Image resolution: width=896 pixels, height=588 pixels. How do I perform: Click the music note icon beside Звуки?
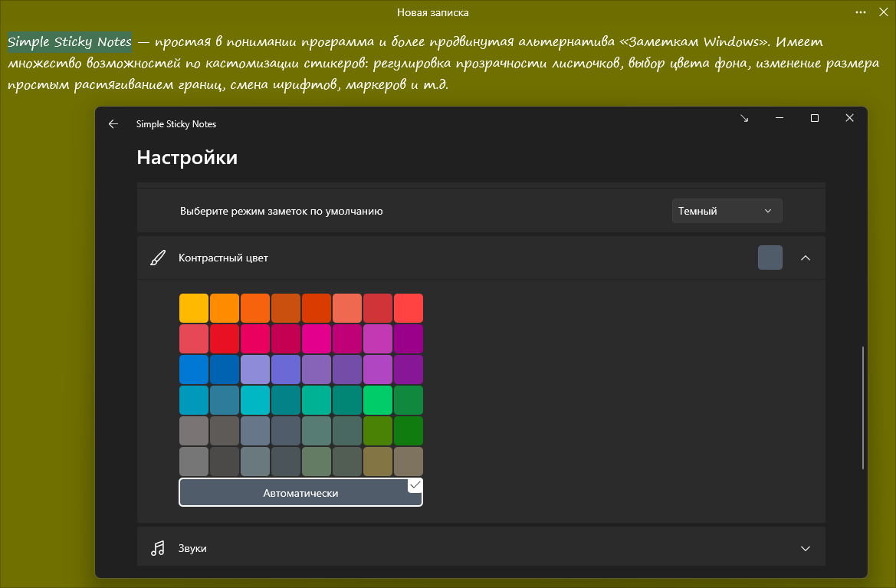[x=158, y=548]
